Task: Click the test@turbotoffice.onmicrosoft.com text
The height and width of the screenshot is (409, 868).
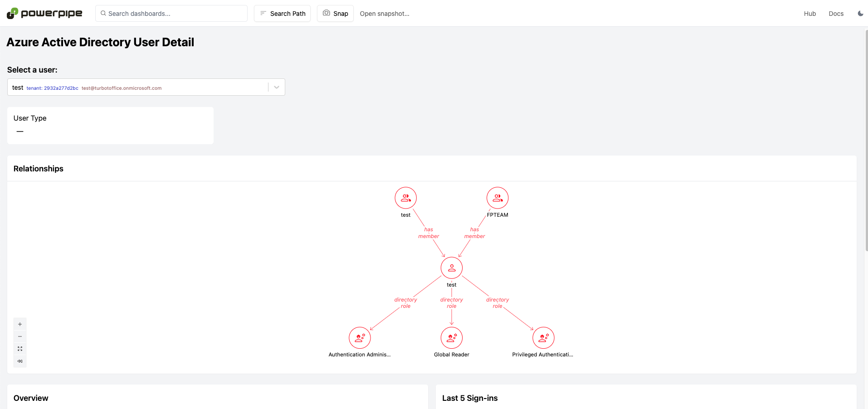Action: coord(122,88)
